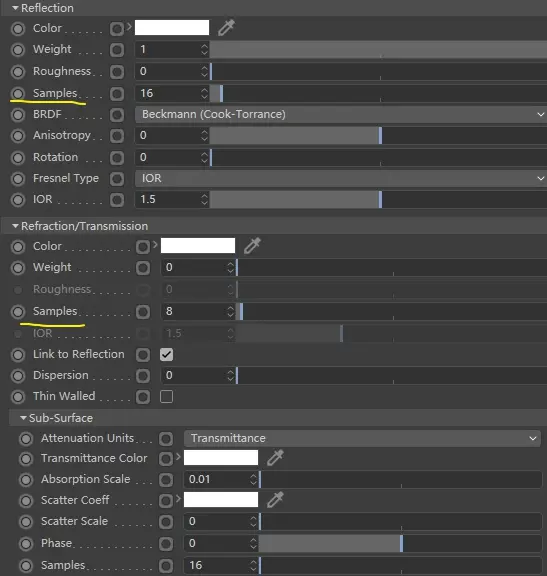
Task: Enable the Thin Walled checkbox
Action: [166, 397]
